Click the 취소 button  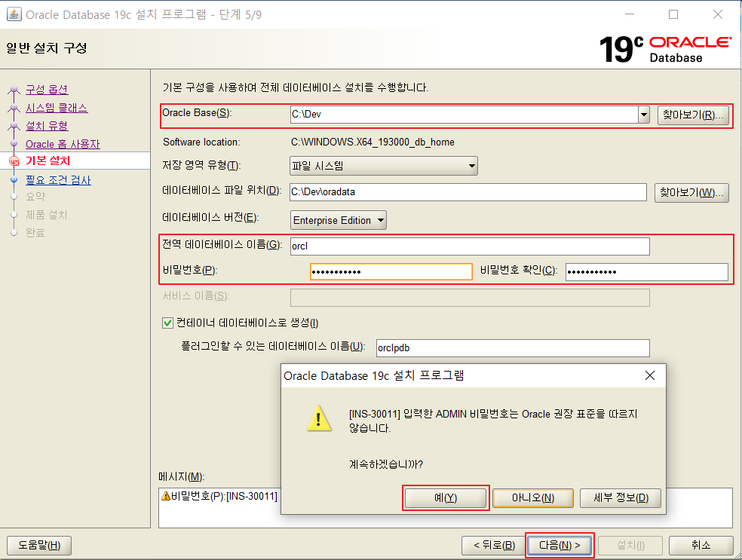coord(701,546)
